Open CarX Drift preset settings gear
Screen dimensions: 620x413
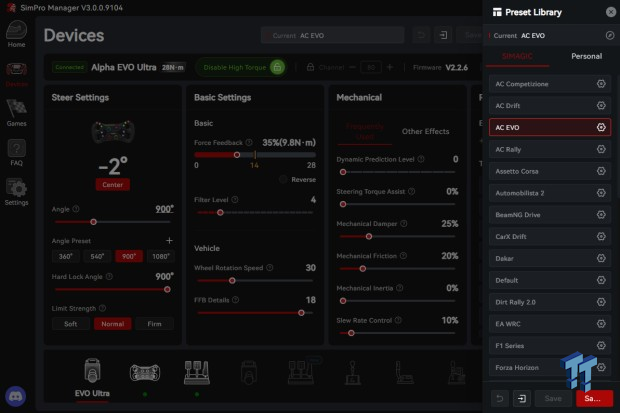(x=601, y=236)
